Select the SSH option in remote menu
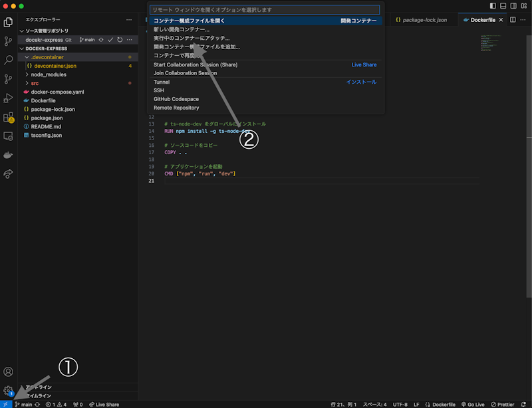The width and height of the screenshot is (532, 408). pyautogui.click(x=159, y=90)
